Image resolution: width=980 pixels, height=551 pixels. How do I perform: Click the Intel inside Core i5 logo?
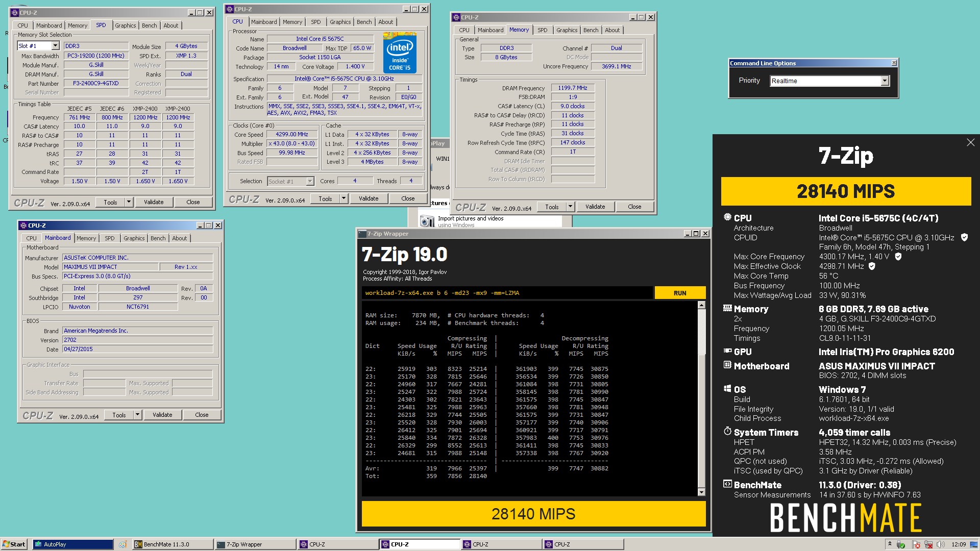[x=400, y=53]
